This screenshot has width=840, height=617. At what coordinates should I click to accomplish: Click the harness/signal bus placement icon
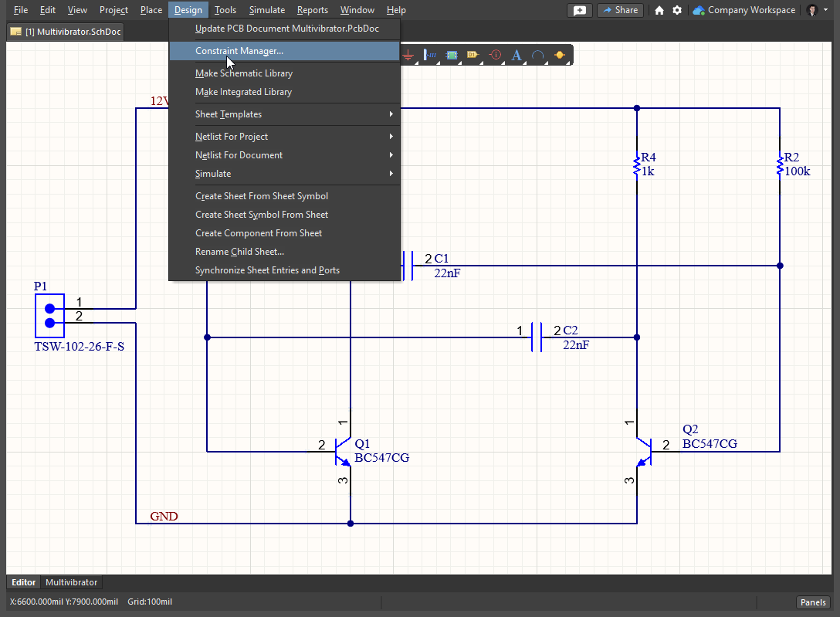coord(430,56)
